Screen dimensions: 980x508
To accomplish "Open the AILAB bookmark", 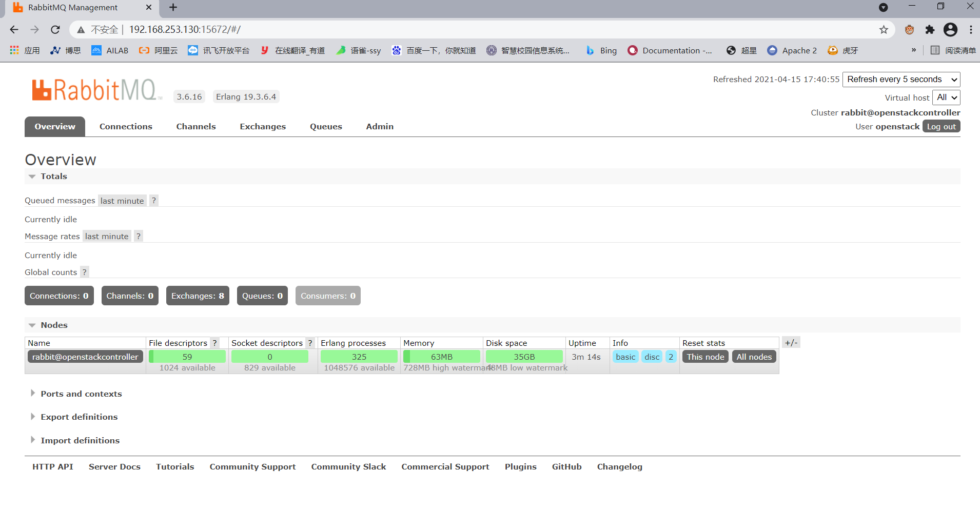I will point(110,50).
